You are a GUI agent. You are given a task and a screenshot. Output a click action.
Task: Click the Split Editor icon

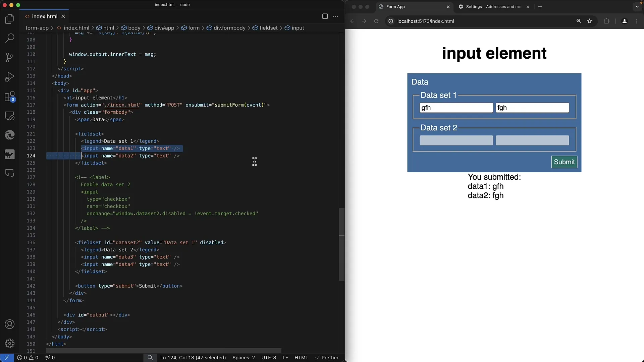point(325,16)
